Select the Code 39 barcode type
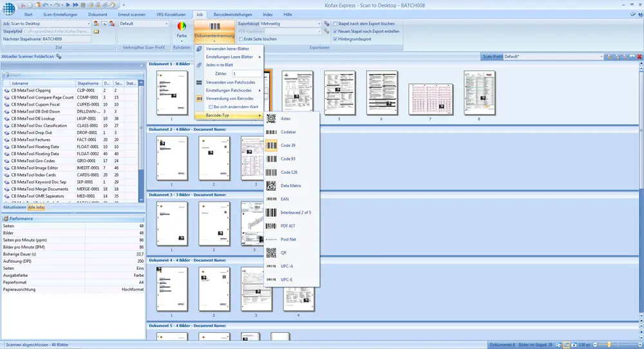 pyautogui.click(x=292, y=146)
